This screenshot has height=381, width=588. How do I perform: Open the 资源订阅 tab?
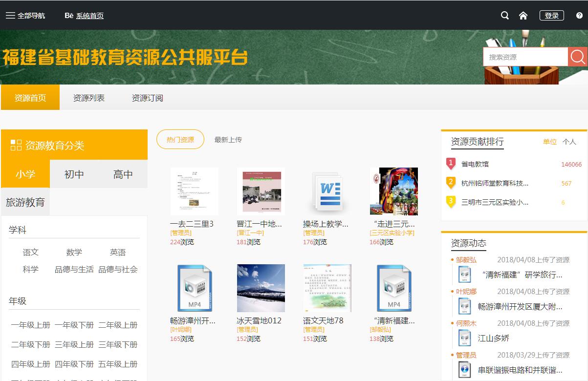point(148,98)
